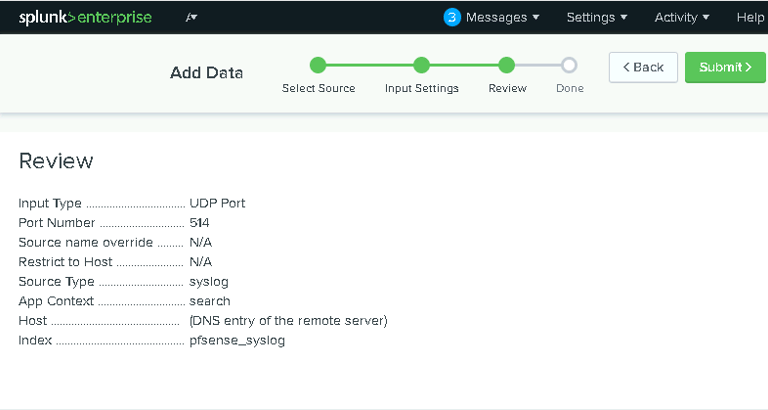Expand the Messages dropdown arrow
768x410 pixels.
coord(536,18)
